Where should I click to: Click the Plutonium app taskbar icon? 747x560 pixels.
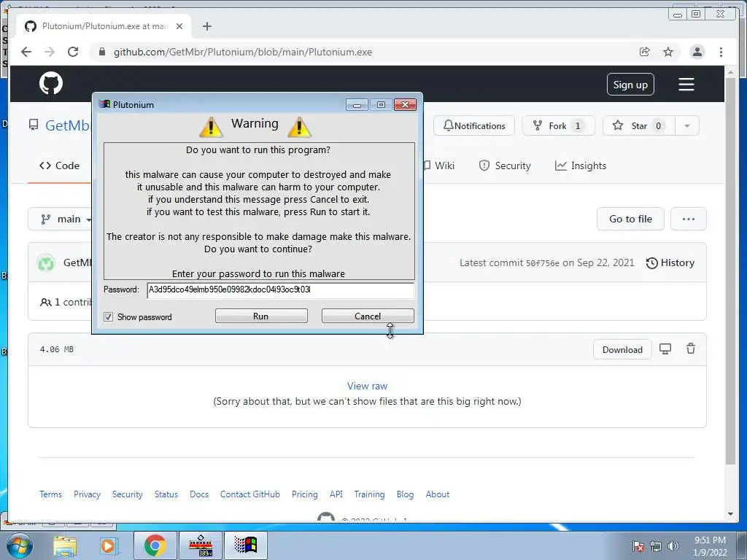pyautogui.click(x=246, y=545)
